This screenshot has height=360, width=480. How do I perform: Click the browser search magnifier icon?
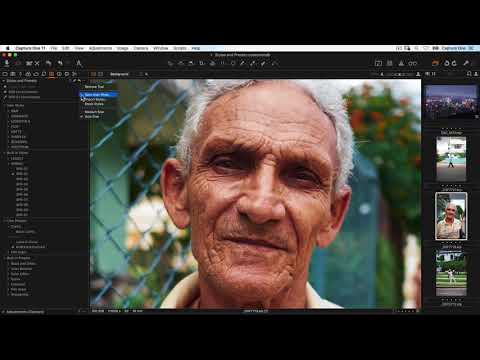(x=469, y=74)
